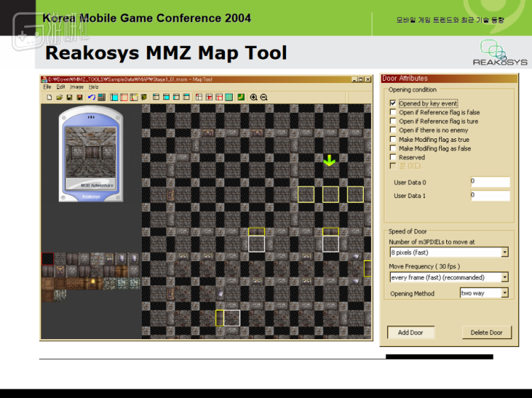Click the Open folder toolbar icon
This screenshot has width=532, height=398.
pos(60,97)
